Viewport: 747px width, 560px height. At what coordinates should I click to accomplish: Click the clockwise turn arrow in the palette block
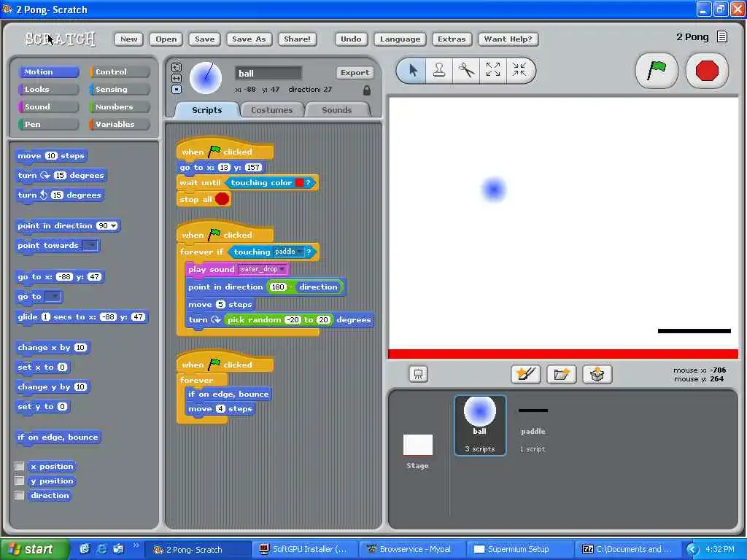coord(45,175)
